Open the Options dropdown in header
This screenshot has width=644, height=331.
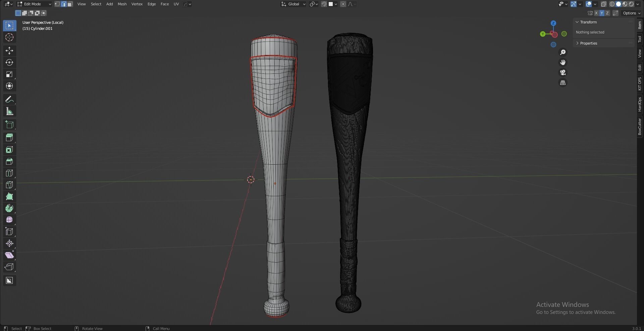tap(631, 13)
